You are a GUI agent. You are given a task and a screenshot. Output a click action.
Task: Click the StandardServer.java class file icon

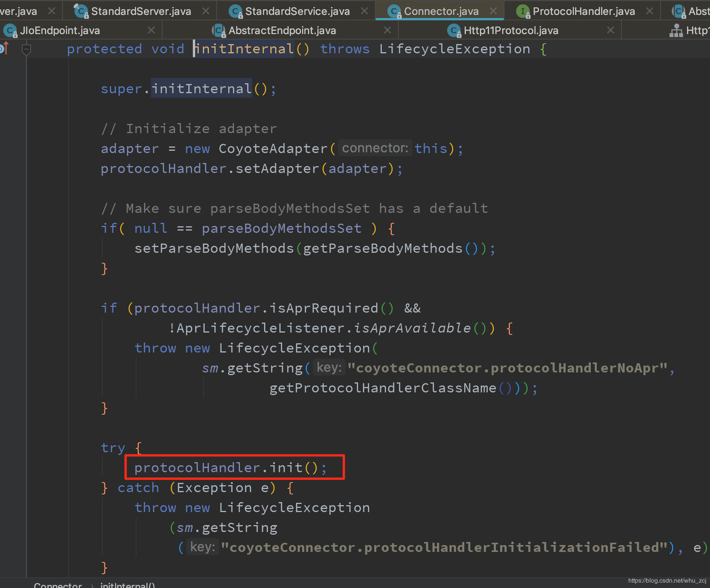[x=81, y=11]
